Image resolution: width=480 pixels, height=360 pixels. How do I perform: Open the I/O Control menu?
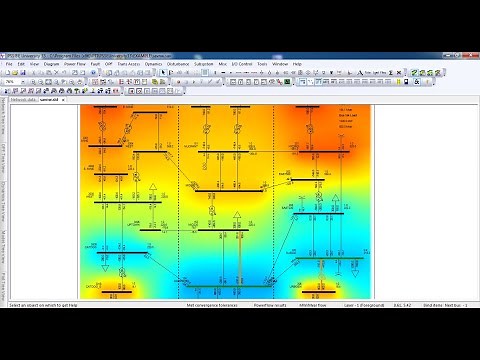point(242,64)
